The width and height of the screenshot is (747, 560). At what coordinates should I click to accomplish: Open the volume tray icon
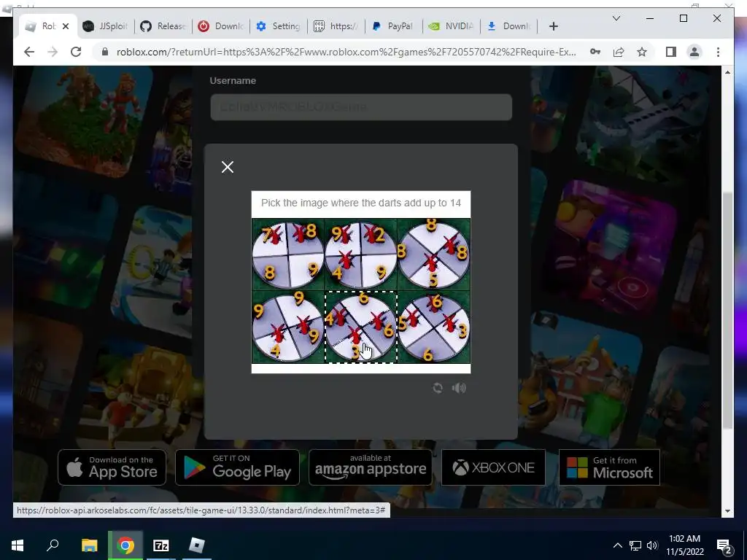pyautogui.click(x=652, y=545)
